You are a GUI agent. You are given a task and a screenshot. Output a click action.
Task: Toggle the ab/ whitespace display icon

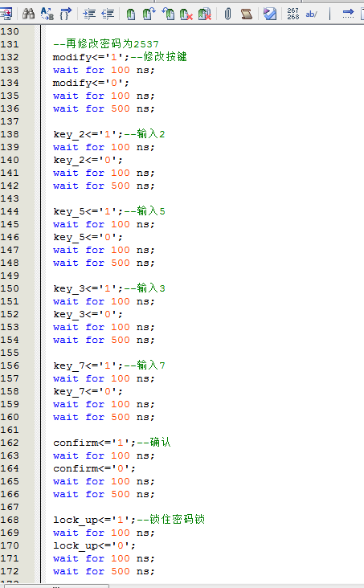[312, 14]
